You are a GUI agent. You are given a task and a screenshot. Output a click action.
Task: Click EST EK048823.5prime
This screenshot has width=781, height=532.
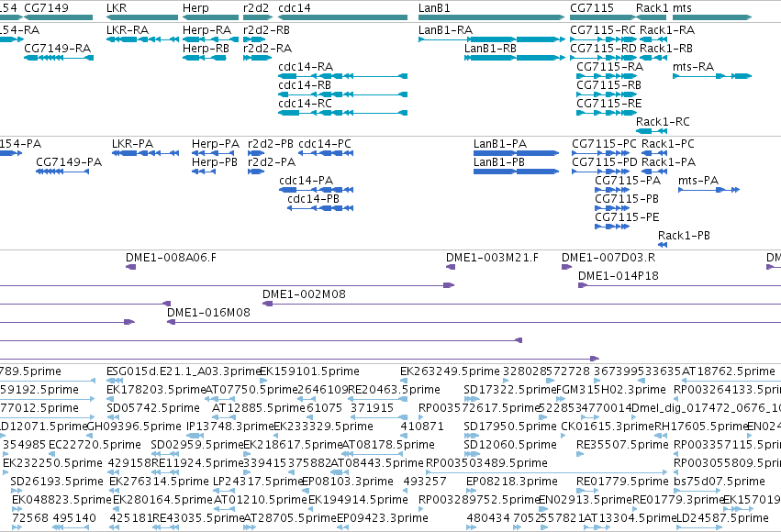[x=17, y=509]
